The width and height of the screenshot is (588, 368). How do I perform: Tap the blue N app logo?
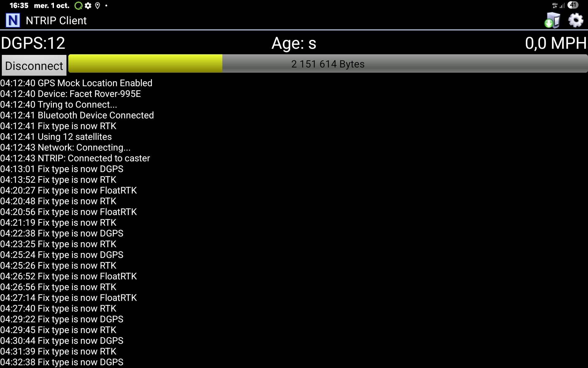click(13, 21)
